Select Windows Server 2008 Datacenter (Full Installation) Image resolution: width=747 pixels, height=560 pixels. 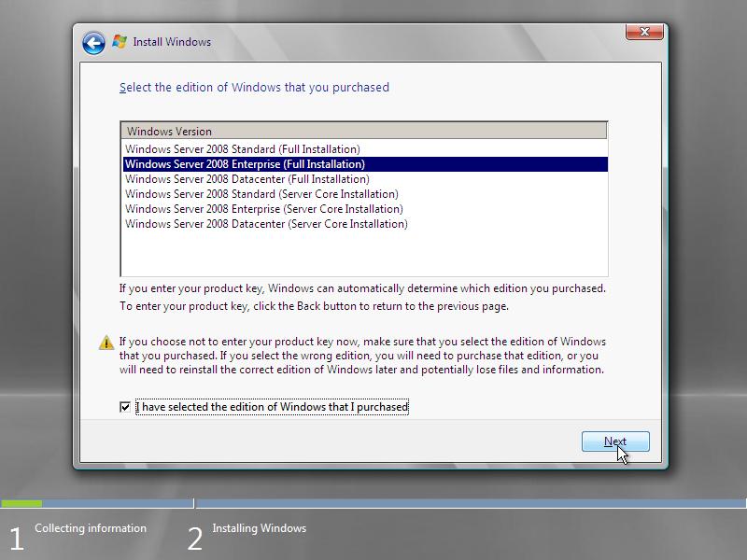(365, 179)
